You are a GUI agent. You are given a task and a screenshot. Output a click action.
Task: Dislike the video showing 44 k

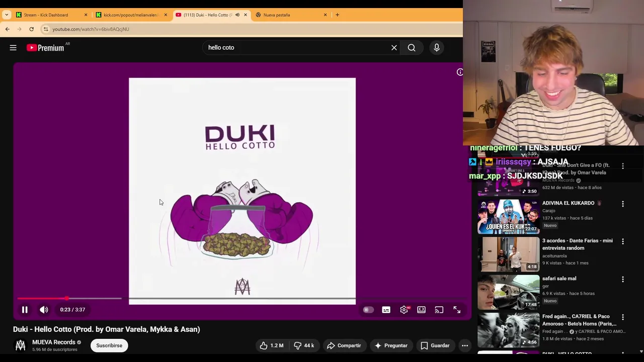[x=304, y=345]
